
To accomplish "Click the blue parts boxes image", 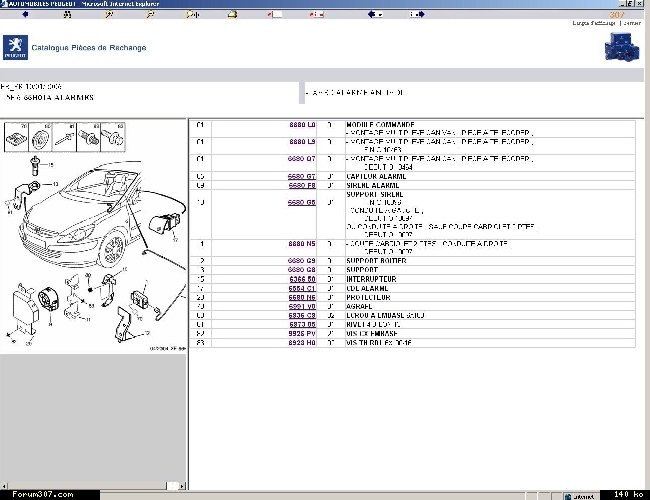I will click(x=621, y=47).
